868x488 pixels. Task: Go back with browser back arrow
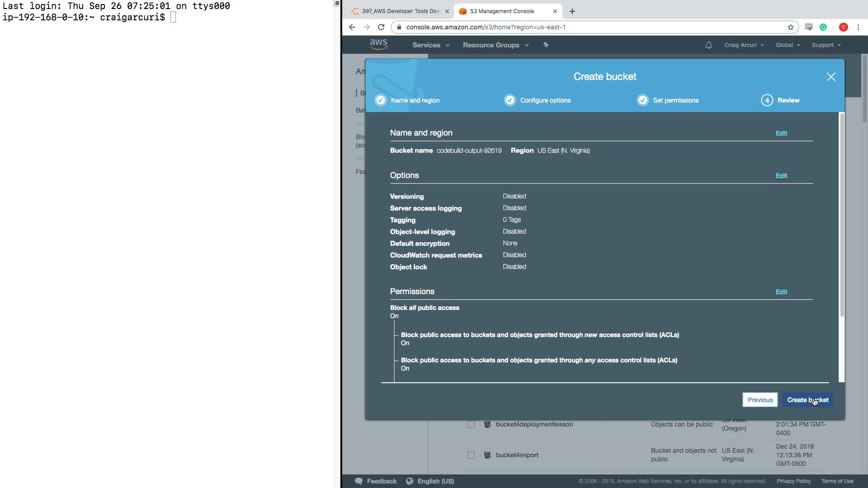352,27
